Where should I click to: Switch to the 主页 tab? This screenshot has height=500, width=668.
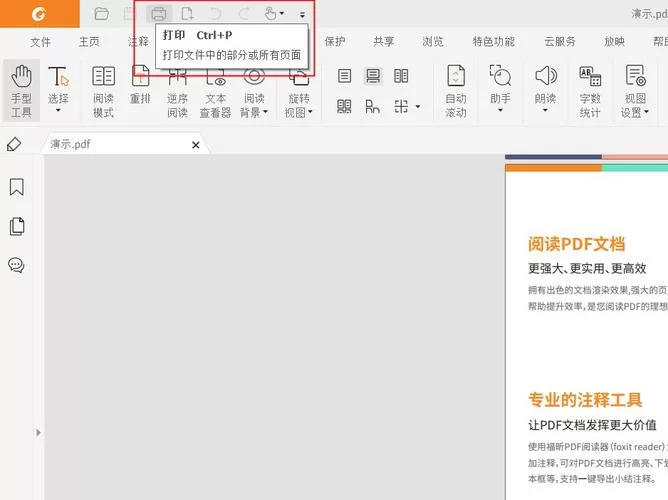89,42
